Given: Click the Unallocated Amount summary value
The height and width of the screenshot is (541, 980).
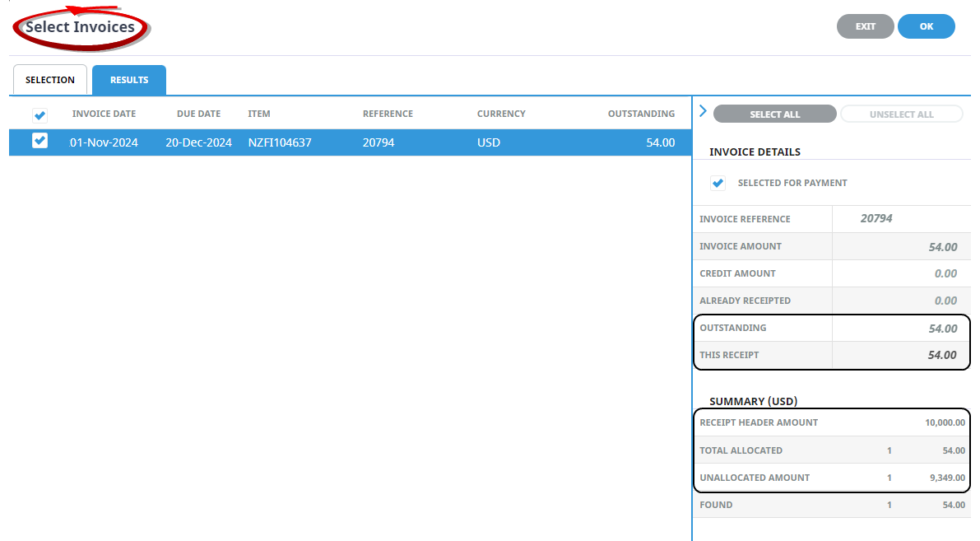Looking at the screenshot, I should click(x=945, y=478).
